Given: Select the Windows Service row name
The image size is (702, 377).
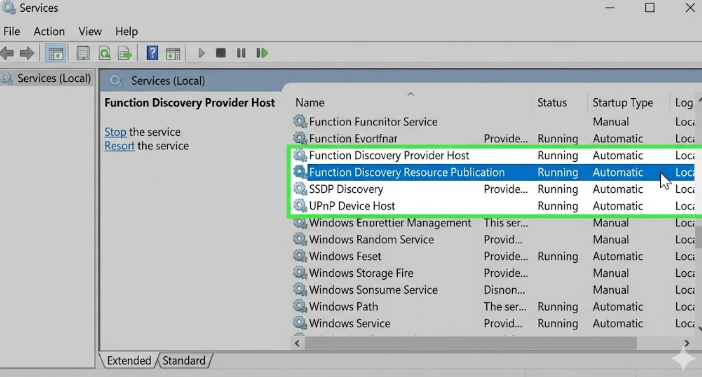Looking at the screenshot, I should coord(349,323).
